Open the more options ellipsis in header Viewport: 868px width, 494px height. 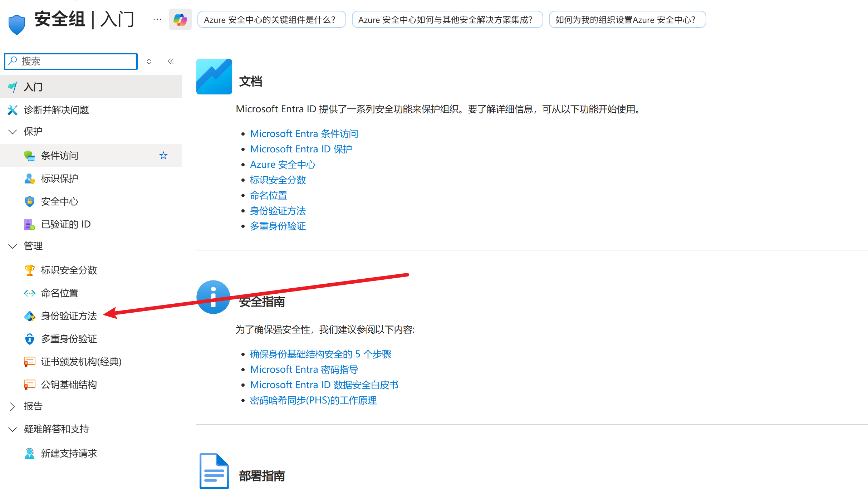click(157, 20)
